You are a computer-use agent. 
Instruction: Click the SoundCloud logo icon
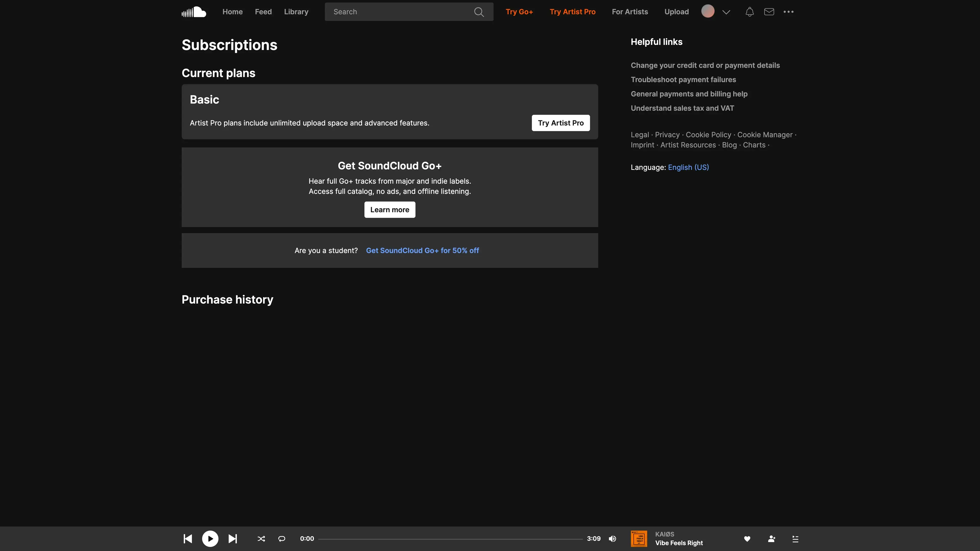point(194,12)
